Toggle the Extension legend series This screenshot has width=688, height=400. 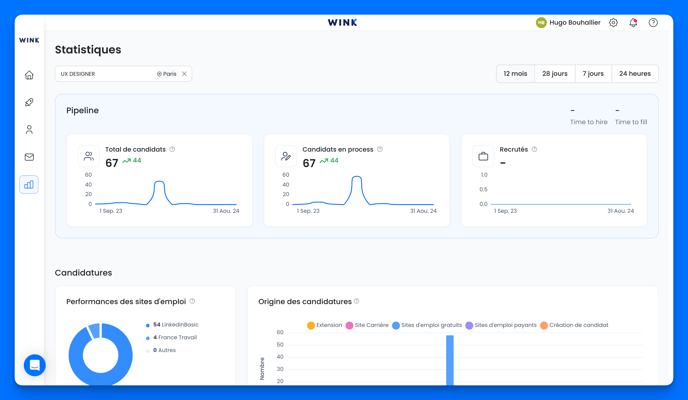pos(324,325)
